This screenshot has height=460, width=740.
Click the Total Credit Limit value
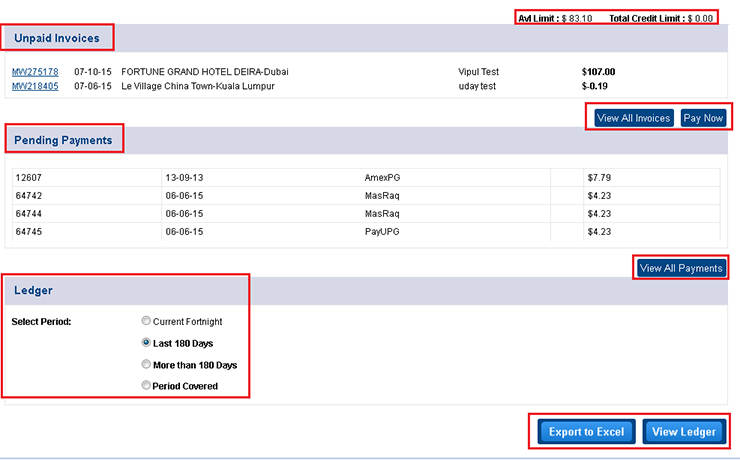point(700,18)
